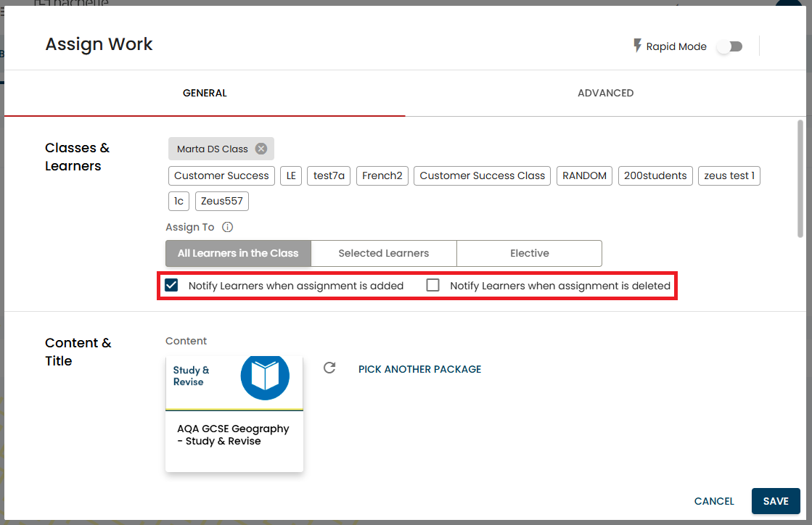Click the Rapid Mode lightning icon
Screen dimensions: 812x525
tap(638, 46)
